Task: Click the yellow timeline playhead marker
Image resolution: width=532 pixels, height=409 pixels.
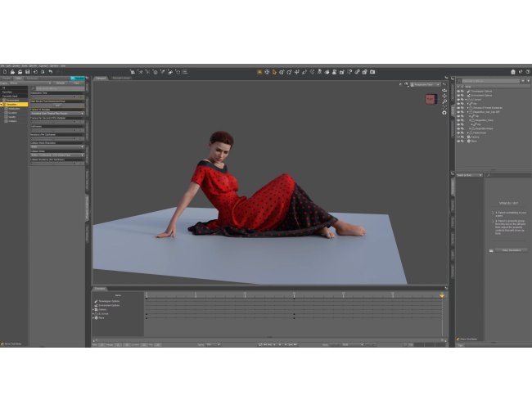Action: tap(442, 296)
